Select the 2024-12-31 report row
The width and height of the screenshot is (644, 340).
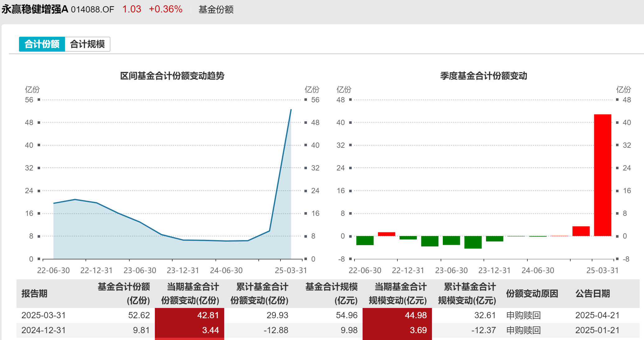(44, 330)
